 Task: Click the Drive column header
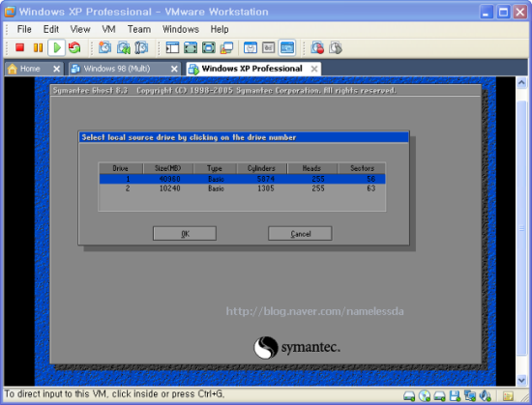click(121, 168)
